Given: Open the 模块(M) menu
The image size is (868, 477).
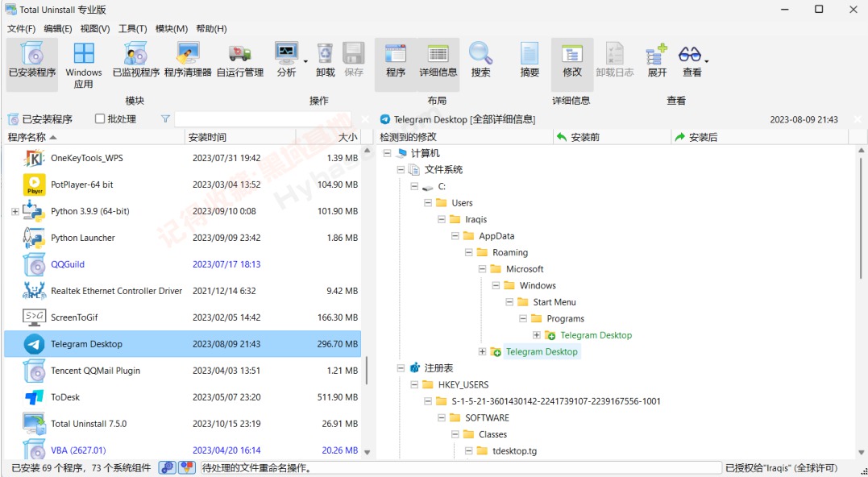Looking at the screenshot, I should click(x=172, y=29).
